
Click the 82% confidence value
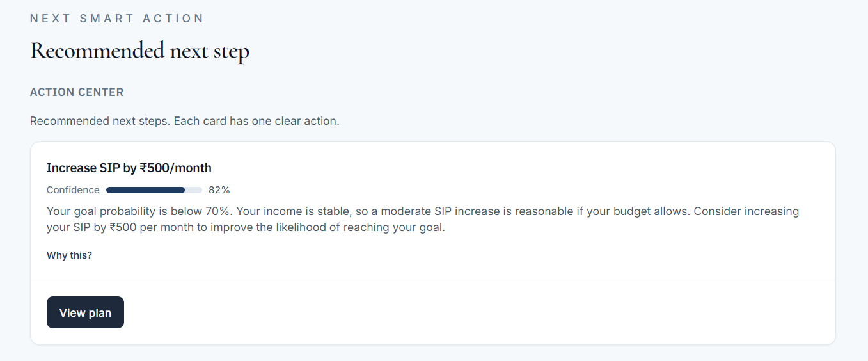[x=219, y=190]
